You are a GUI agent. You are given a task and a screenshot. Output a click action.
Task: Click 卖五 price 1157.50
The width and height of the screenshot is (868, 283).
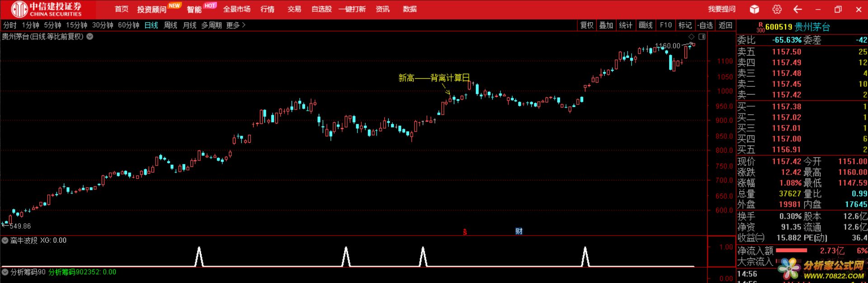click(x=786, y=52)
